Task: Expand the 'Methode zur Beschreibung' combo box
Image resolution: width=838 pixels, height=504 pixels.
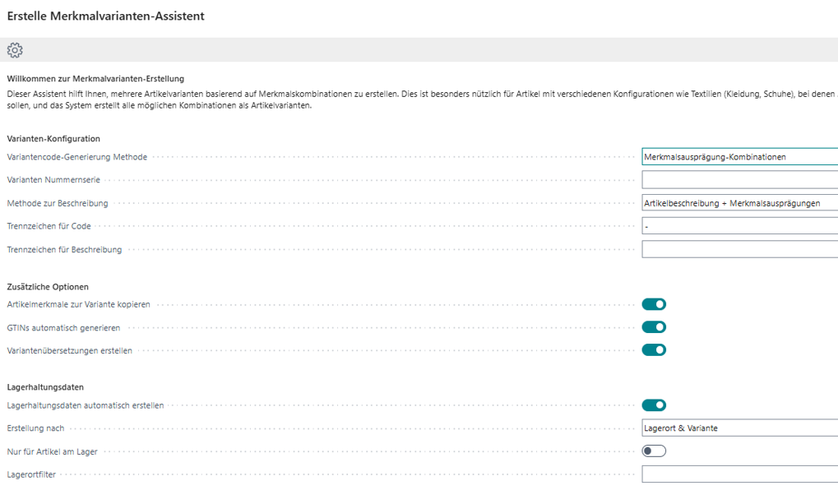Action: (x=738, y=203)
